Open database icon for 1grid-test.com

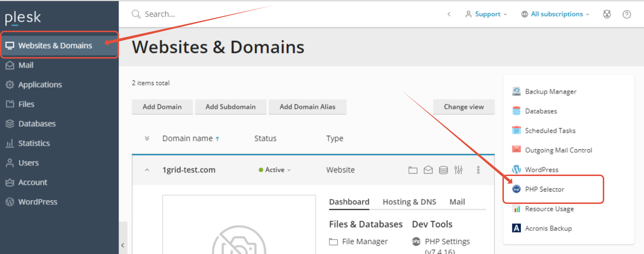443,170
